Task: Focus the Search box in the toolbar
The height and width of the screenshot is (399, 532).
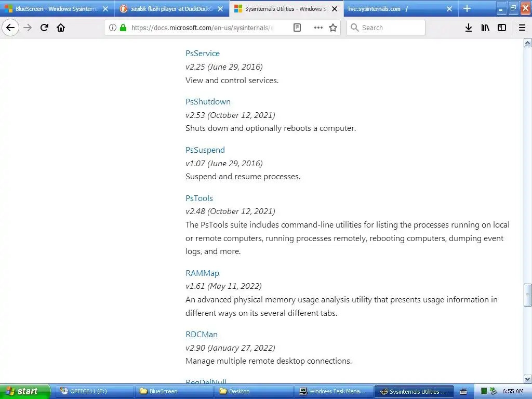Action: [386, 28]
